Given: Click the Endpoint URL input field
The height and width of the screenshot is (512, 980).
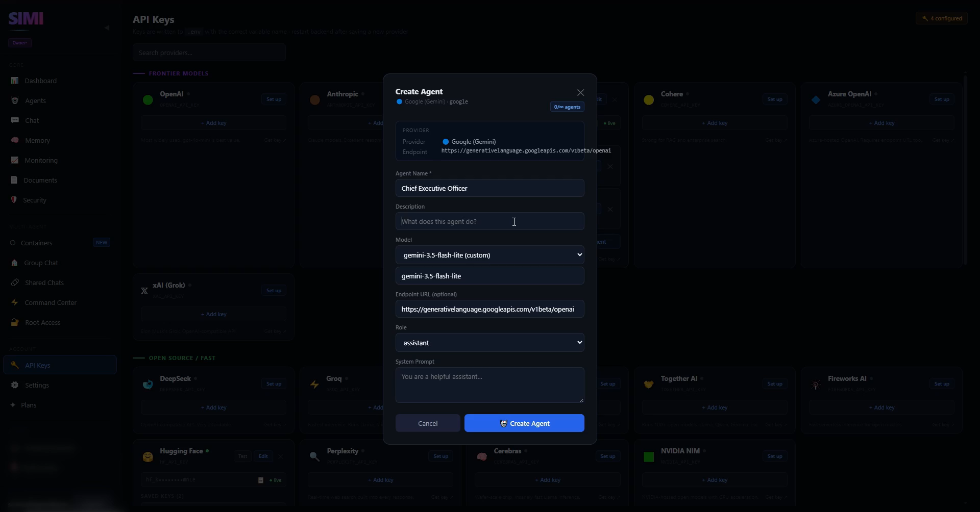Looking at the screenshot, I should [489, 309].
